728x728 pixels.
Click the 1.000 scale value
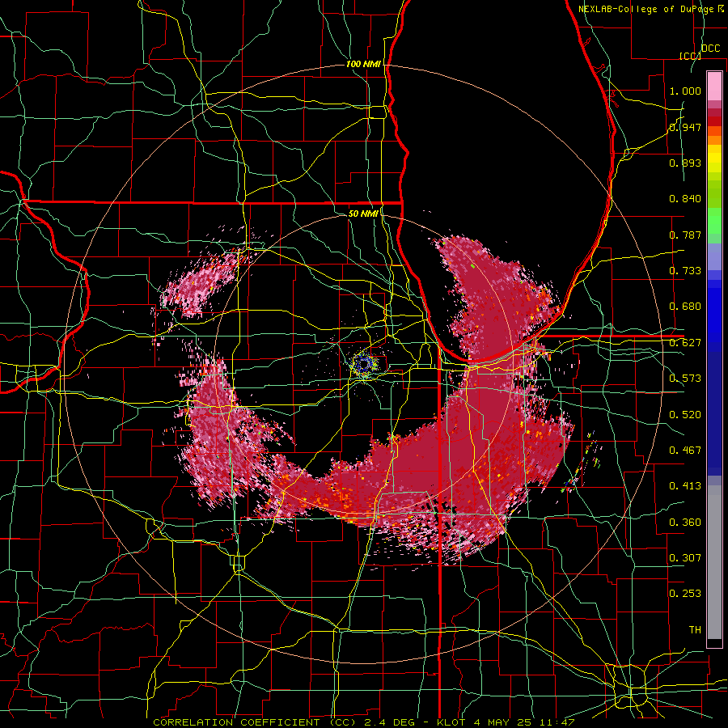point(685,91)
